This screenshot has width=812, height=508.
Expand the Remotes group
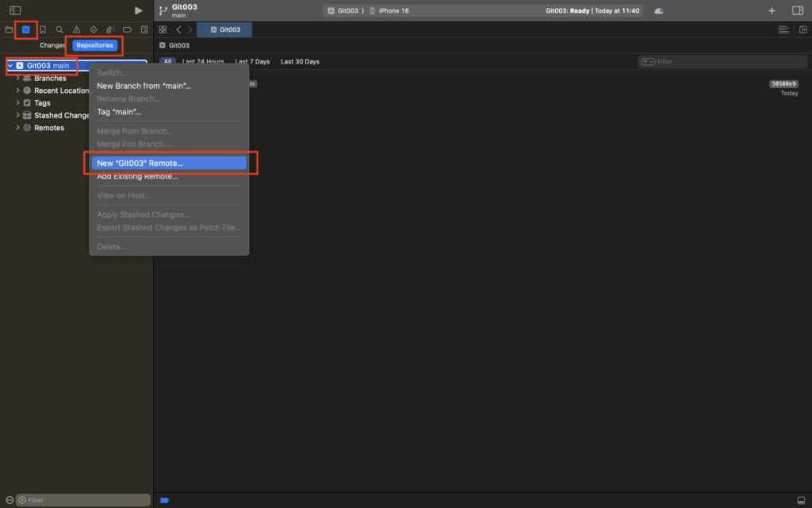[x=17, y=128]
